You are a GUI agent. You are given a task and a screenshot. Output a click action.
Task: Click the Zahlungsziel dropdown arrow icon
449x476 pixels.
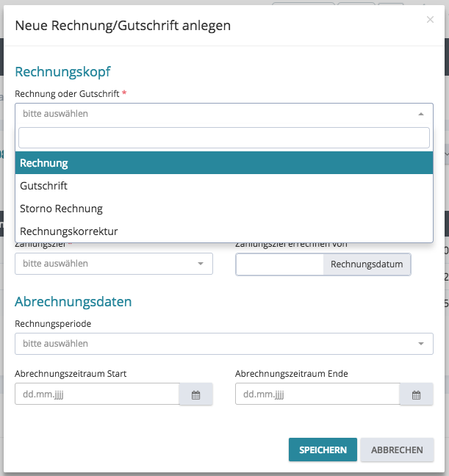click(x=200, y=264)
